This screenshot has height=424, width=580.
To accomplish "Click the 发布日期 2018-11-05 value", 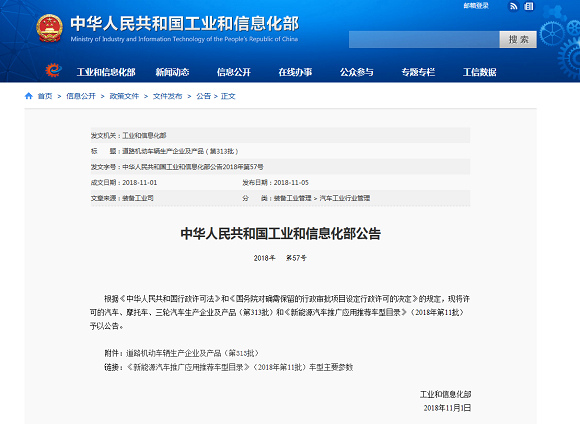I will [291, 182].
